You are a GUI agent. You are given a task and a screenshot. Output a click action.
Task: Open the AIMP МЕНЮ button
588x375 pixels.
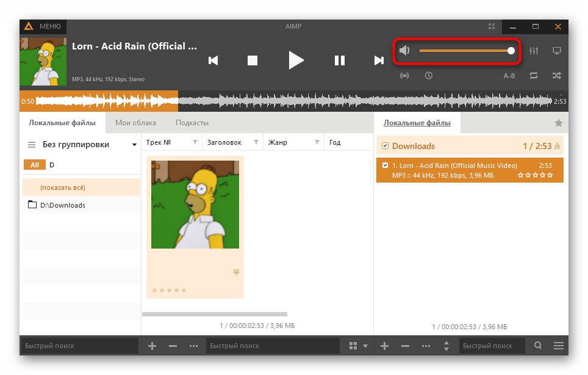tap(43, 26)
